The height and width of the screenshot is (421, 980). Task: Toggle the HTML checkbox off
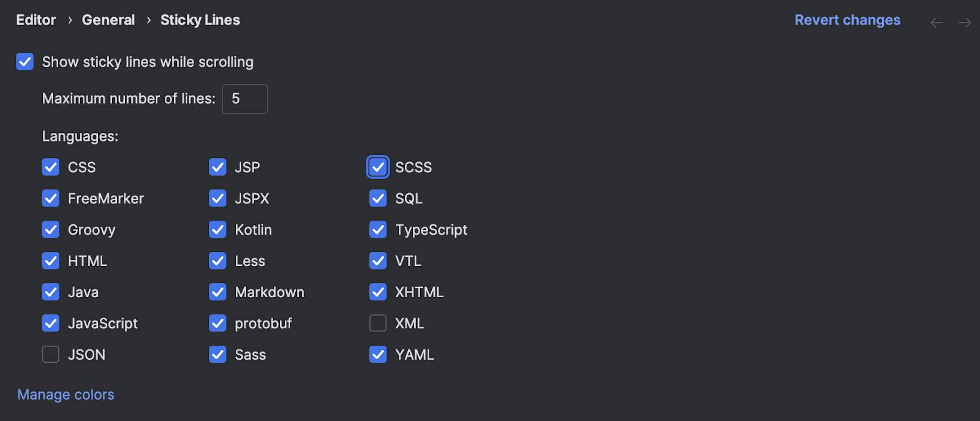click(51, 260)
